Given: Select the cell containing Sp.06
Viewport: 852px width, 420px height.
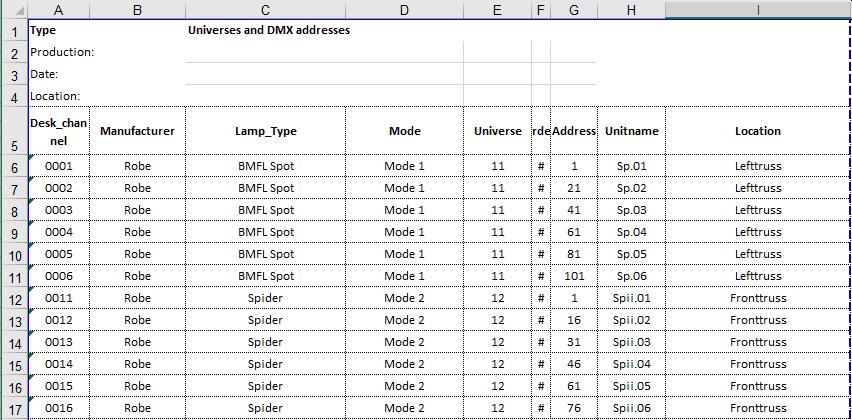Looking at the screenshot, I should [x=631, y=276].
